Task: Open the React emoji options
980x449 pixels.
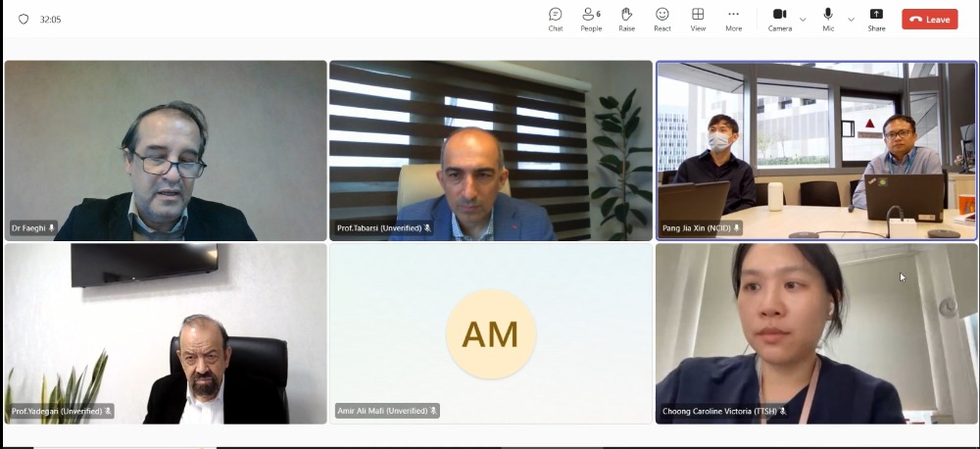Action: pos(661,20)
